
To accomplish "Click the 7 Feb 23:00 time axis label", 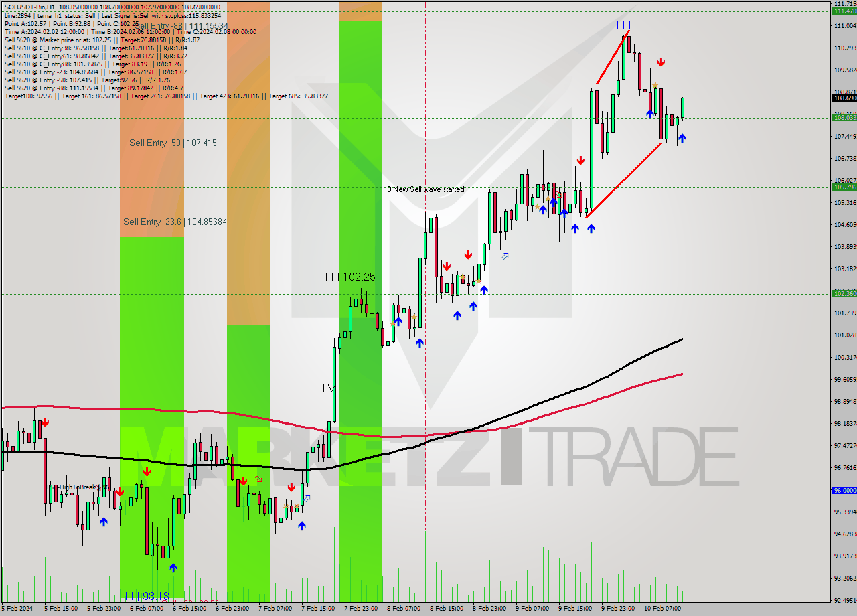I will click(x=360, y=608).
